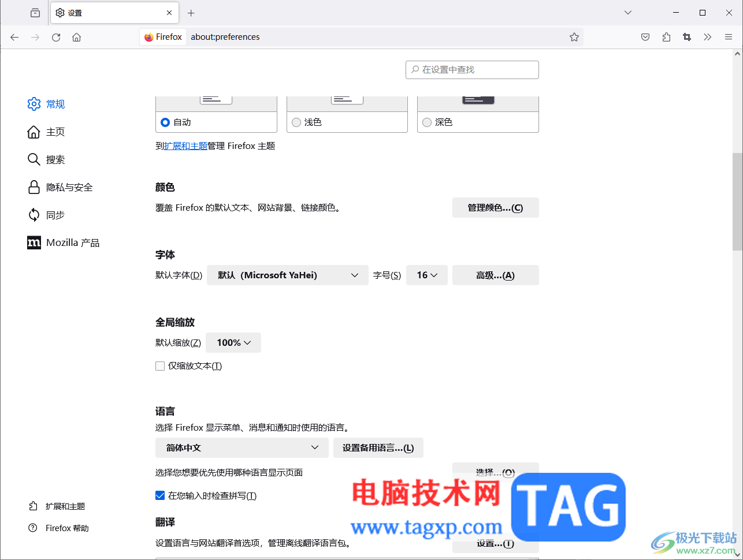Click the question mark icon beside Firefox 帮助
743x560 pixels.
click(x=33, y=528)
